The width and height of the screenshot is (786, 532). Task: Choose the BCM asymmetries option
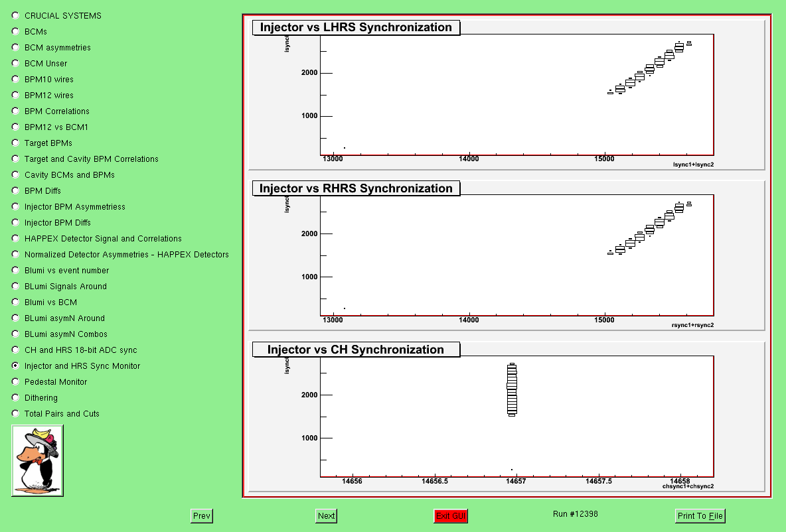point(15,47)
